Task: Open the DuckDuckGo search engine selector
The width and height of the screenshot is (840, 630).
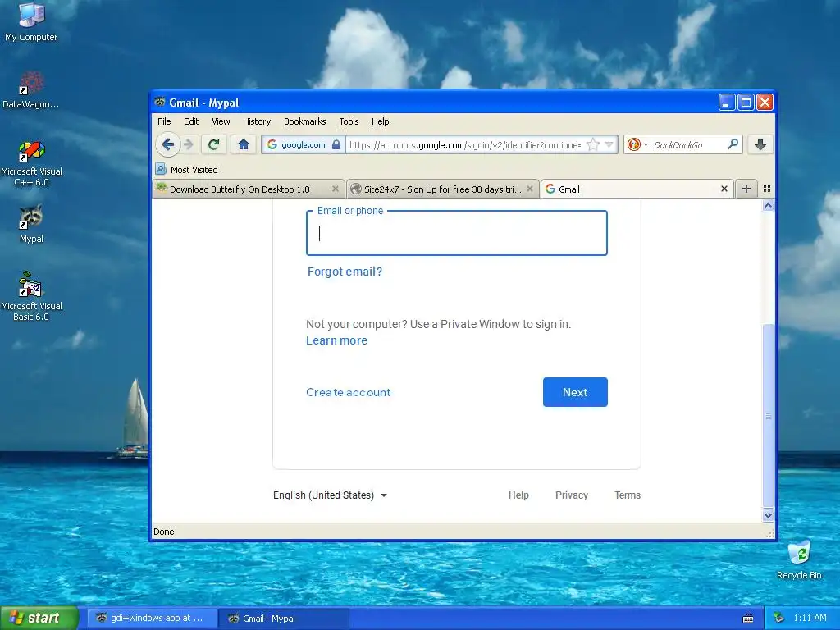Action: pos(637,144)
